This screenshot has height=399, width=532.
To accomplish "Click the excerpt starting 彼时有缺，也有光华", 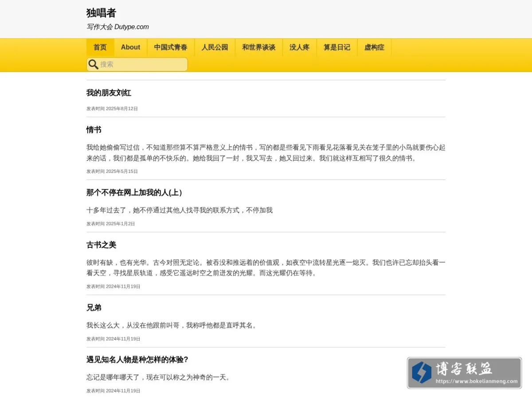I will [266, 268].
